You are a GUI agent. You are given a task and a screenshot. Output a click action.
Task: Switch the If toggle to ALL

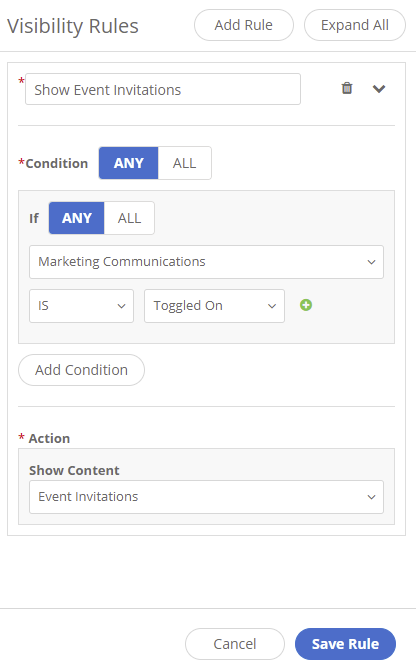coord(129,218)
